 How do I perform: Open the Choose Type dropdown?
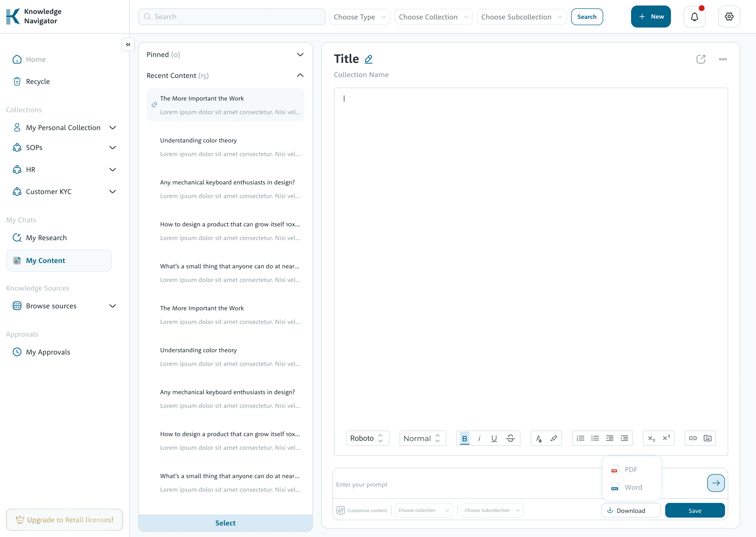pos(360,17)
